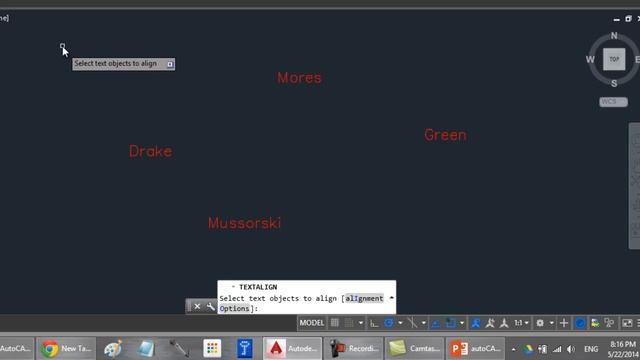This screenshot has width=640, height=360.
Task: Click the volume speaker tray icon
Action: (x=571, y=349)
